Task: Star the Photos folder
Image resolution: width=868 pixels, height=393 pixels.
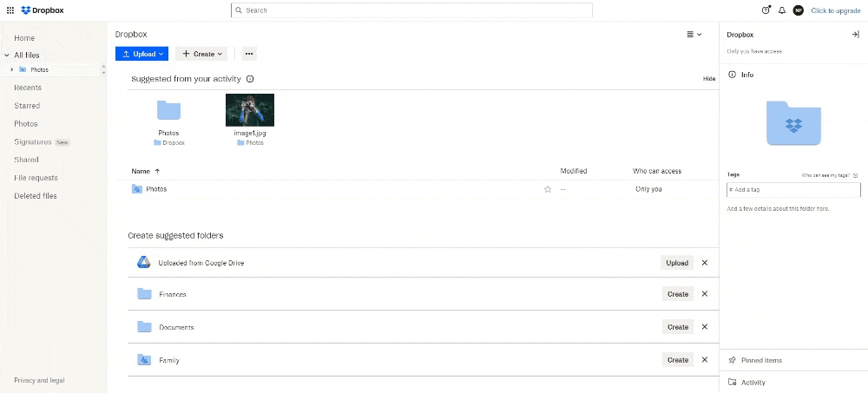Action: click(548, 189)
